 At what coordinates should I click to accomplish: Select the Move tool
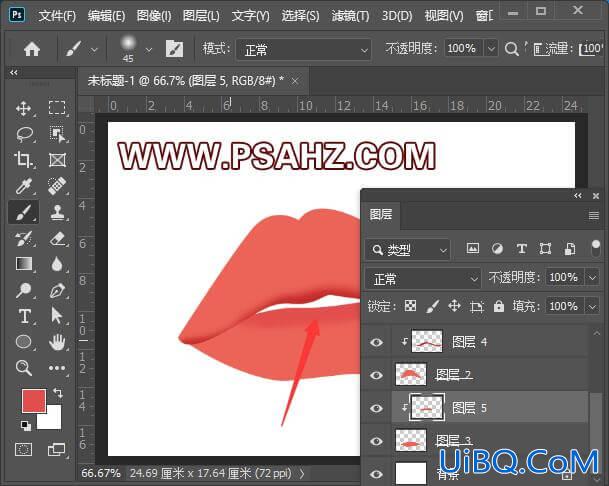coord(24,108)
